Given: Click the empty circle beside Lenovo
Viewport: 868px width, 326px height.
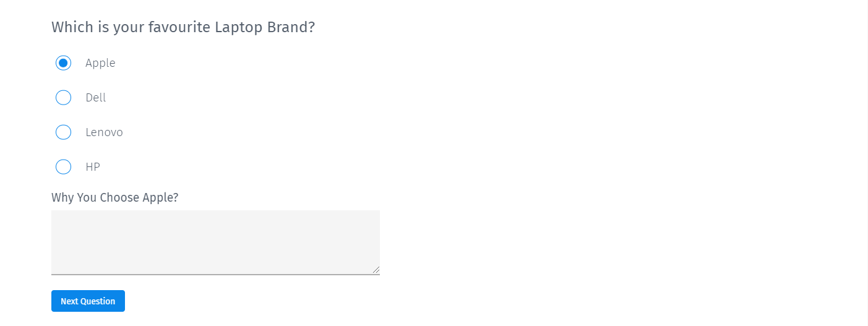Looking at the screenshot, I should (63, 132).
